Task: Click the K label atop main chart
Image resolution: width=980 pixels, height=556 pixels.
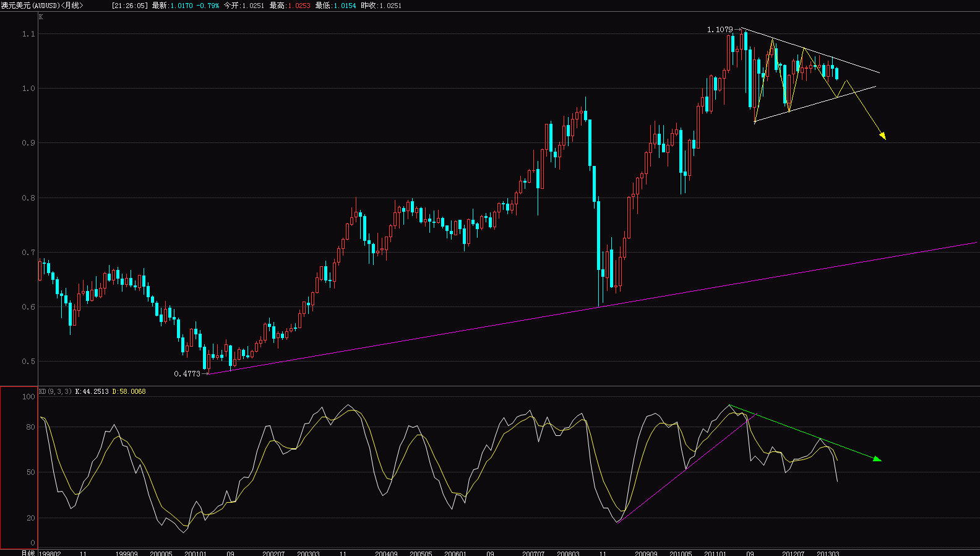Action: [x=41, y=17]
